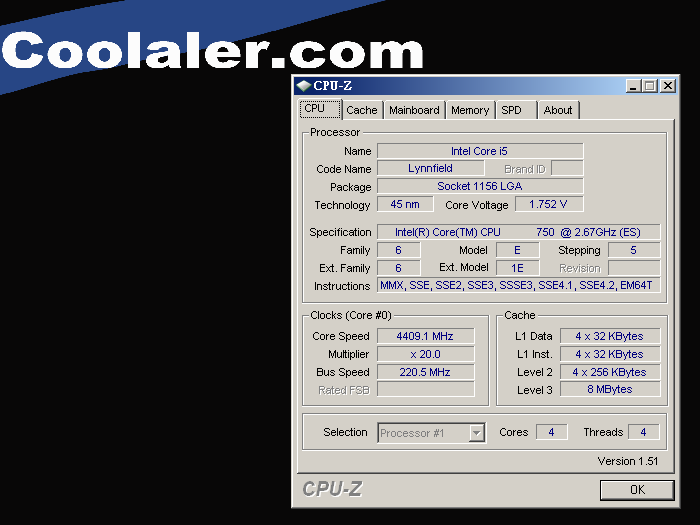This screenshot has height=525, width=700.
Task: Open the Mainboard tab
Action: point(414,110)
